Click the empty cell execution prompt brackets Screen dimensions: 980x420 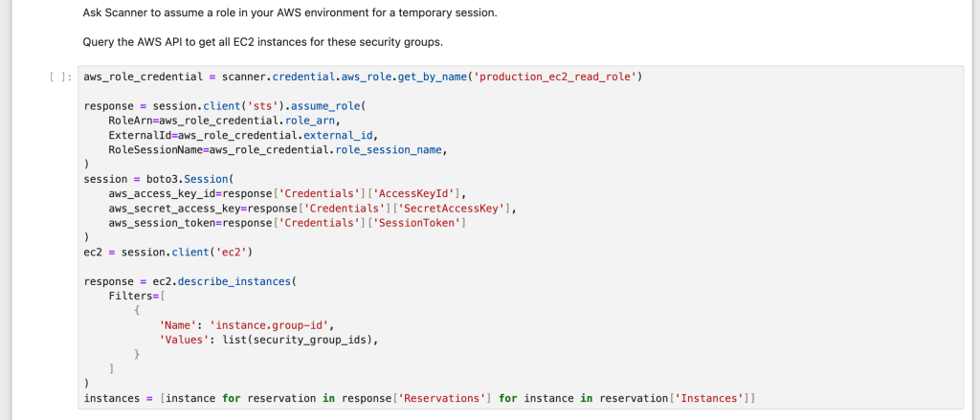tap(61, 77)
